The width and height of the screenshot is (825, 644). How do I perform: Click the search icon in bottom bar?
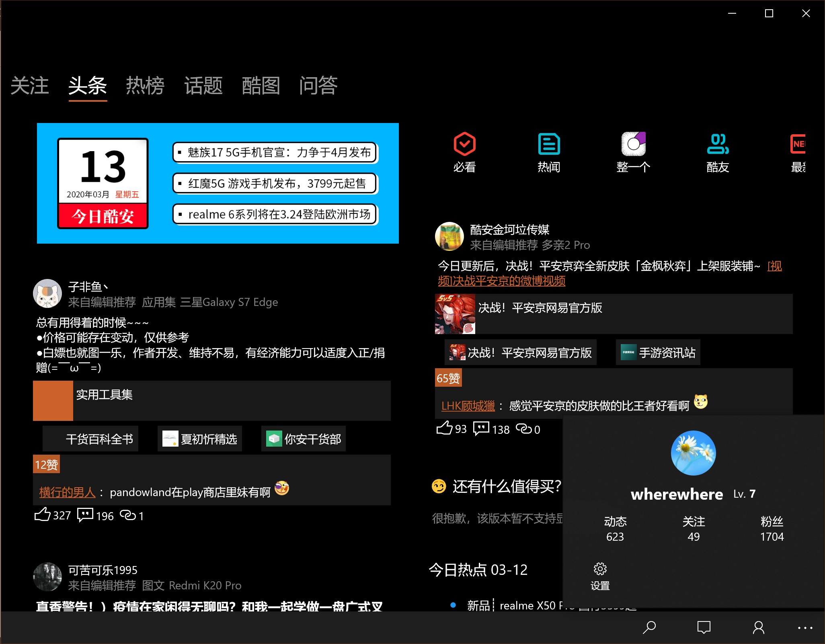coord(649,628)
